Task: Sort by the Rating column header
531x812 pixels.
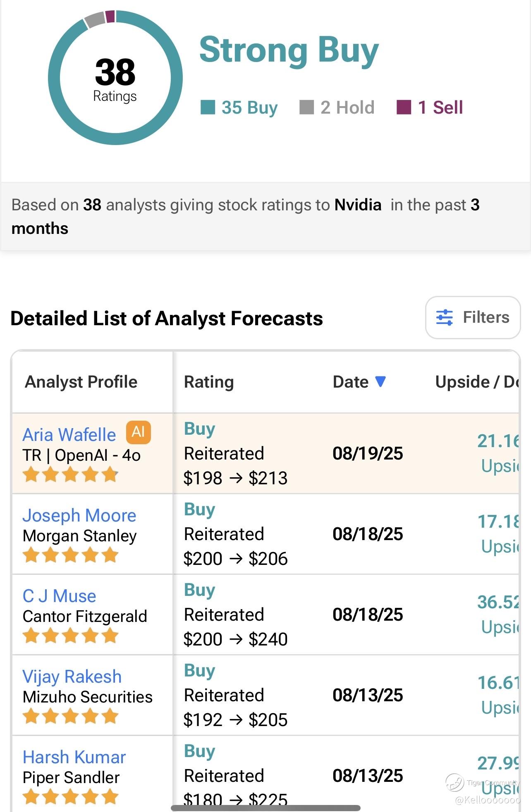Action: point(209,382)
